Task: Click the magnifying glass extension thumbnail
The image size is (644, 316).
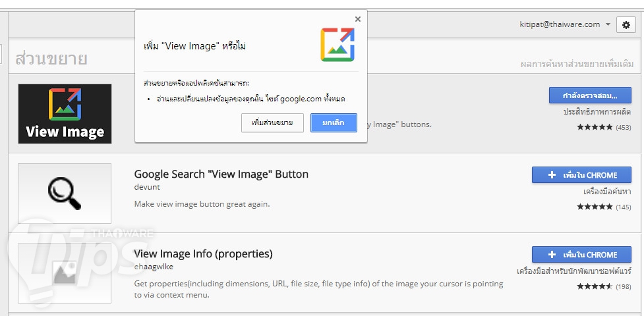Action: (65, 193)
